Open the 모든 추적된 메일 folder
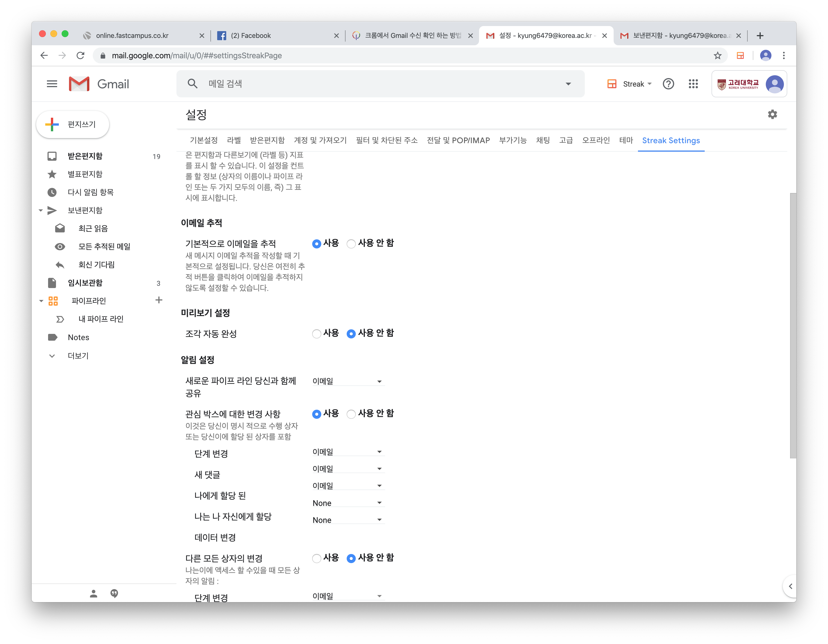Image resolution: width=828 pixels, height=644 pixels. pyautogui.click(x=104, y=246)
